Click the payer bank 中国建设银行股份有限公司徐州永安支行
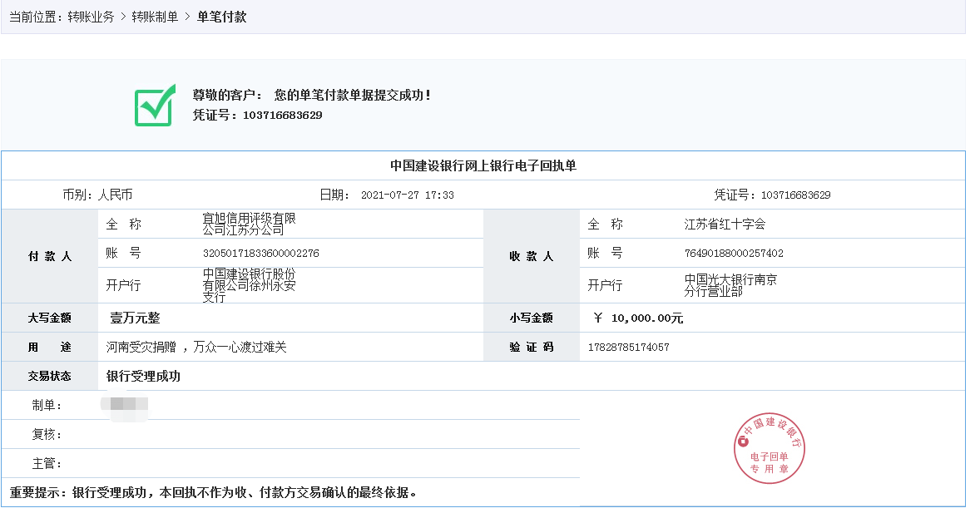Screen dimensions: 980x513 249,285
